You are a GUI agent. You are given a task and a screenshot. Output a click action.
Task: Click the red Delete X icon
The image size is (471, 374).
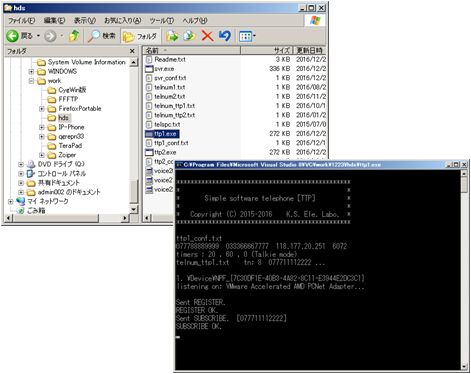pos(207,36)
